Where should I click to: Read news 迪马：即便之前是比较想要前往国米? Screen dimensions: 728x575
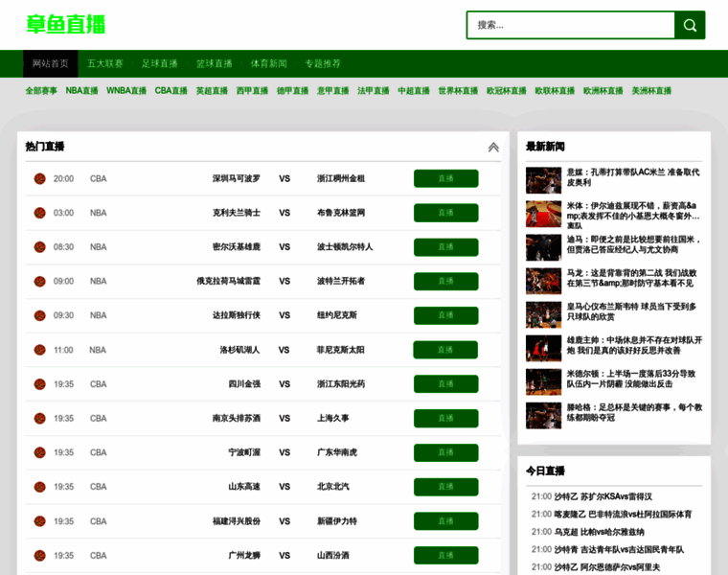[634, 244]
